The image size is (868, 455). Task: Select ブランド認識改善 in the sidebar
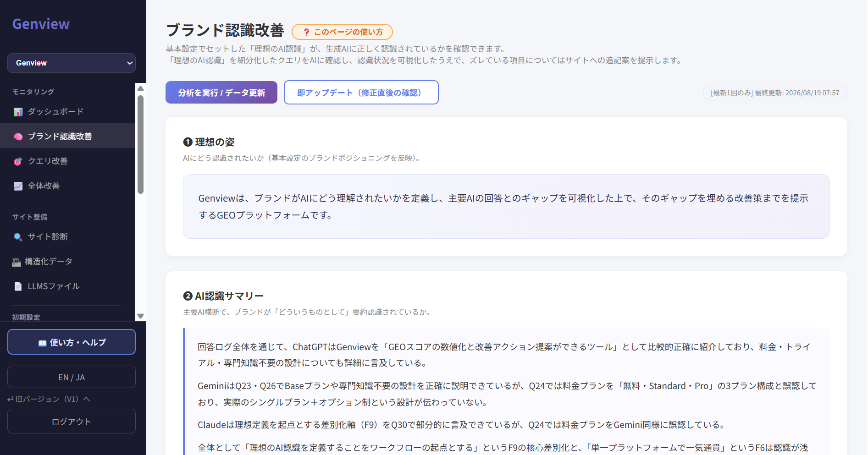click(68, 136)
